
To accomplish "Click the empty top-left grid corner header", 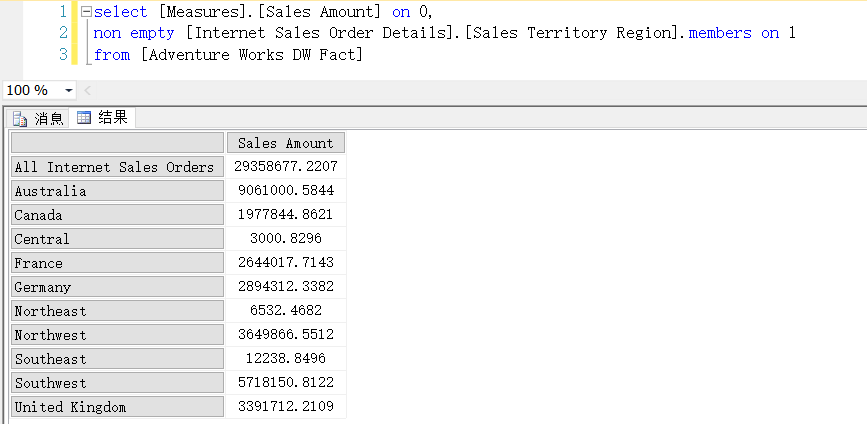I will click(x=117, y=143).
